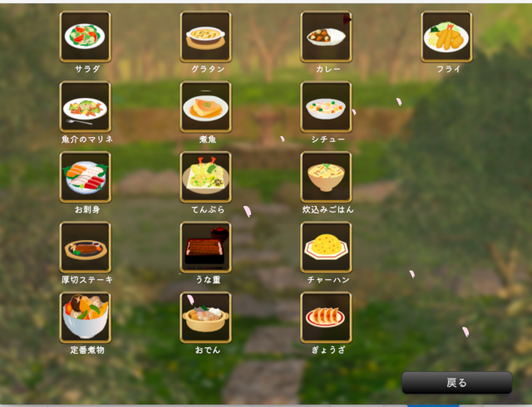The image size is (532, 407).
Task: Click the カレー text label
Action: pyautogui.click(x=328, y=69)
